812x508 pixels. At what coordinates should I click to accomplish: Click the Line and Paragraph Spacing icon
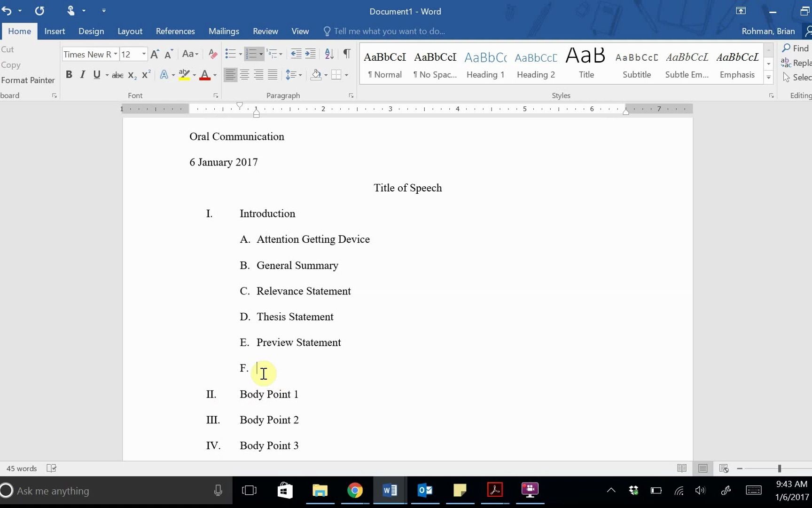pos(291,75)
